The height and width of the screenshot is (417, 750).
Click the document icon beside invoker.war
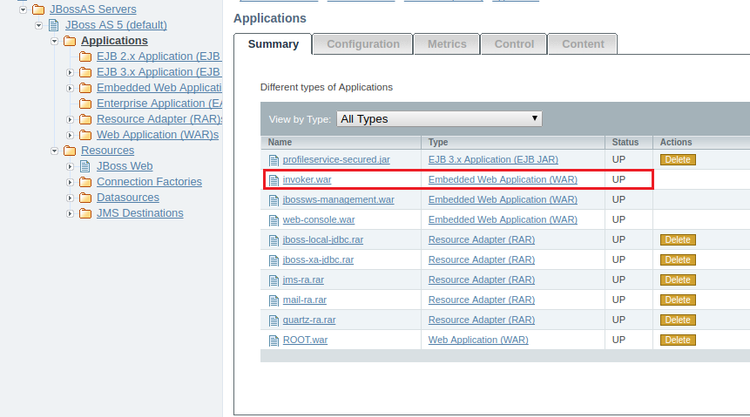(x=274, y=180)
